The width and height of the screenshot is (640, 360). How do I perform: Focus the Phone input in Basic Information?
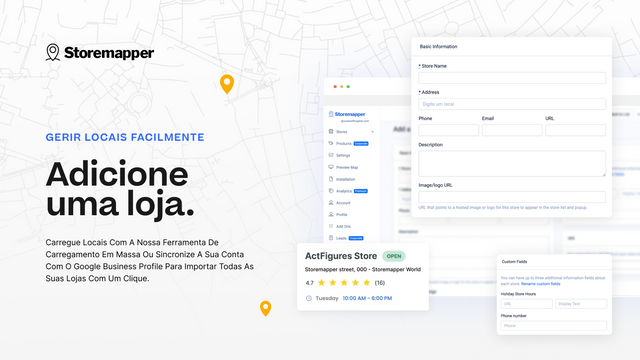pyautogui.click(x=449, y=130)
